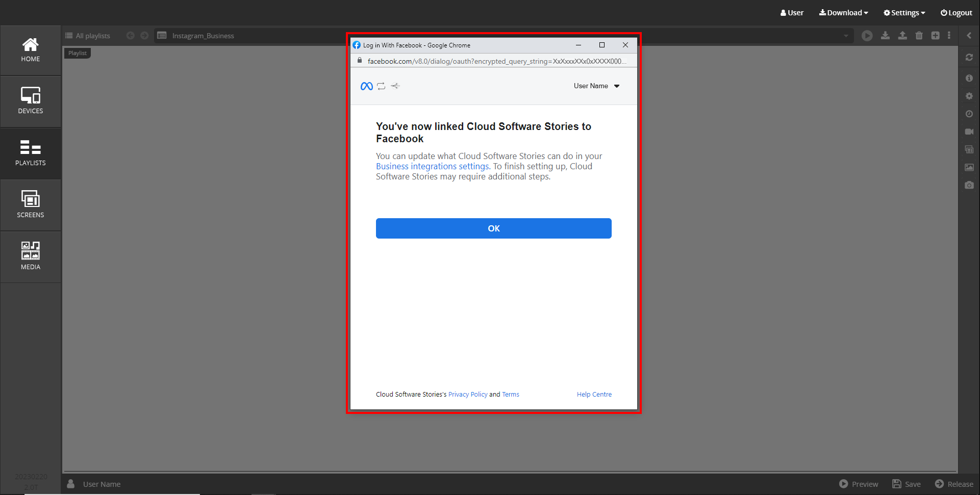Click the gear icon in right sidebar

point(969,96)
